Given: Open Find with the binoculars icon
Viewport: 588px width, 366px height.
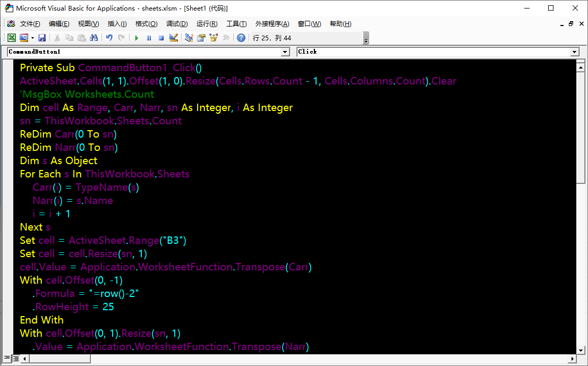Looking at the screenshot, I should click(93, 38).
